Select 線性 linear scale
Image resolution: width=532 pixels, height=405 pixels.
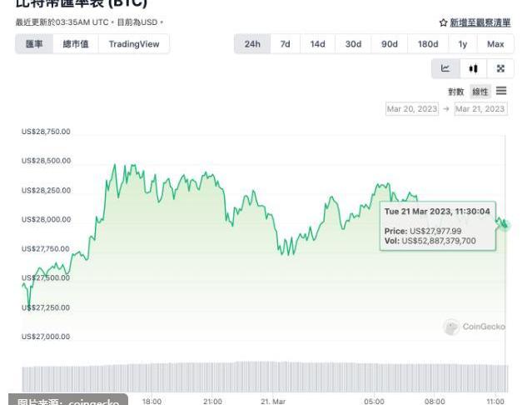click(x=480, y=92)
